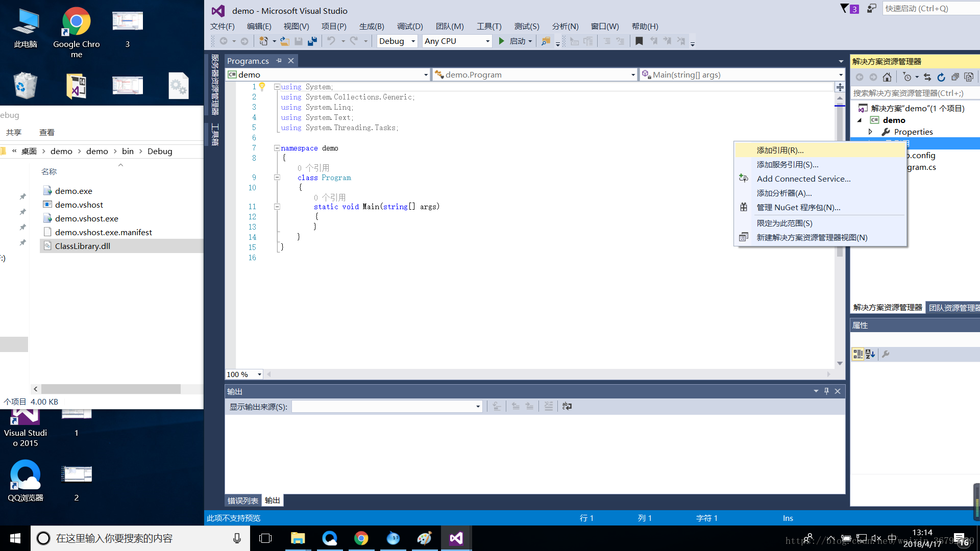980x551 pixels.
Task: Open the output source dropdown
Action: click(x=478, y=407)
